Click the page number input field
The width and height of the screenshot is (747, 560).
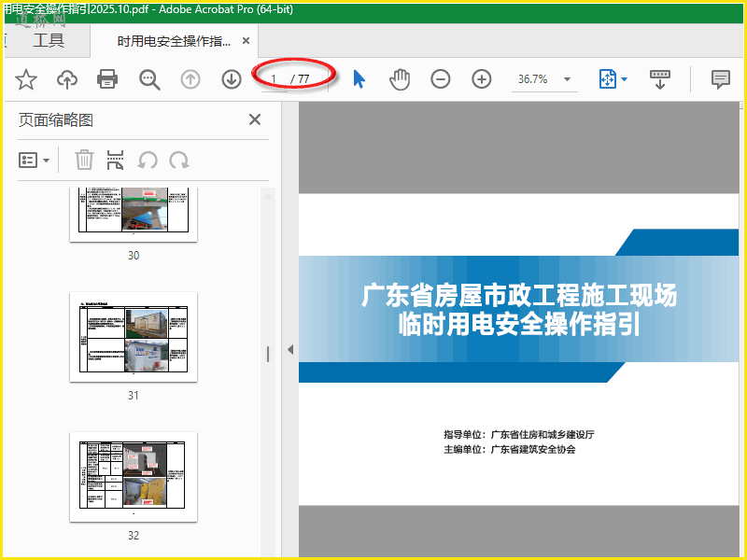coord(274,79)
